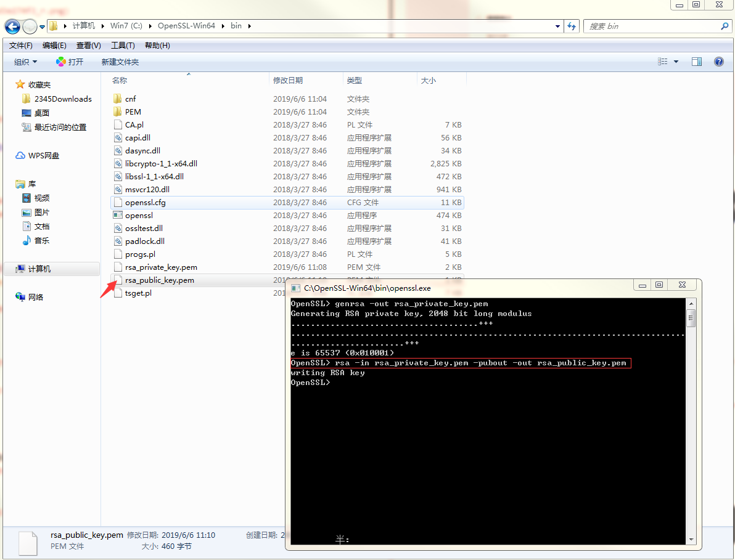Open the cnf folder icon
The image size is (735, 560).
118,99
